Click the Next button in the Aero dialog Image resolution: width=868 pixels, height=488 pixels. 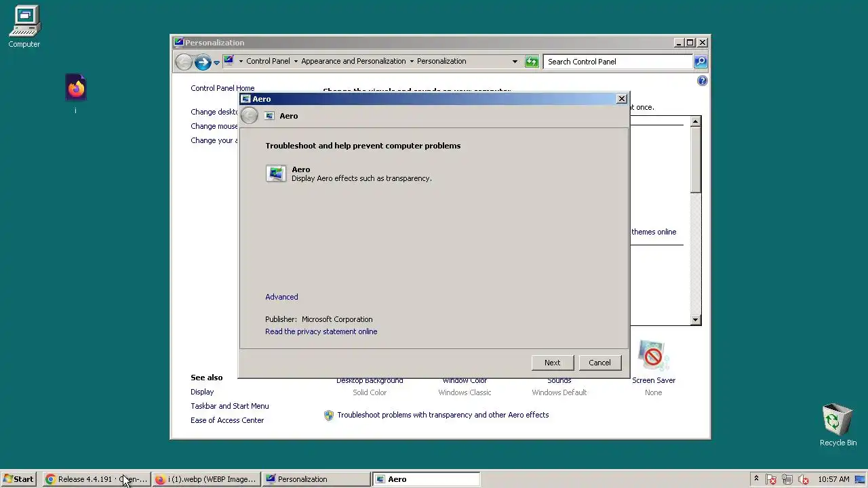553,363
